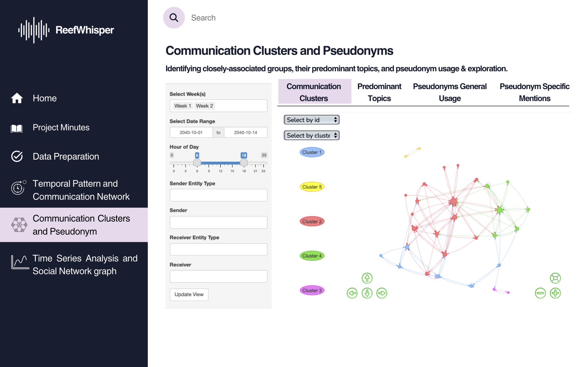Click the Update View button

coord(189,294)
